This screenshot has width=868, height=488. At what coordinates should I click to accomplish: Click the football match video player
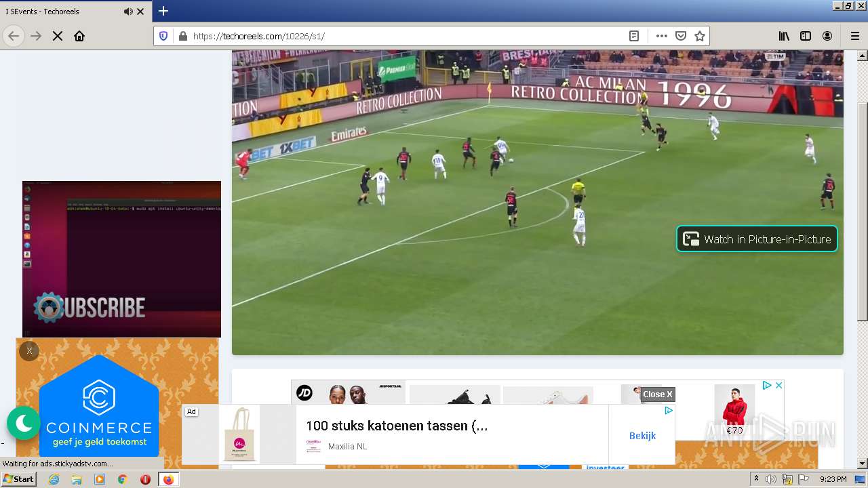538,202
